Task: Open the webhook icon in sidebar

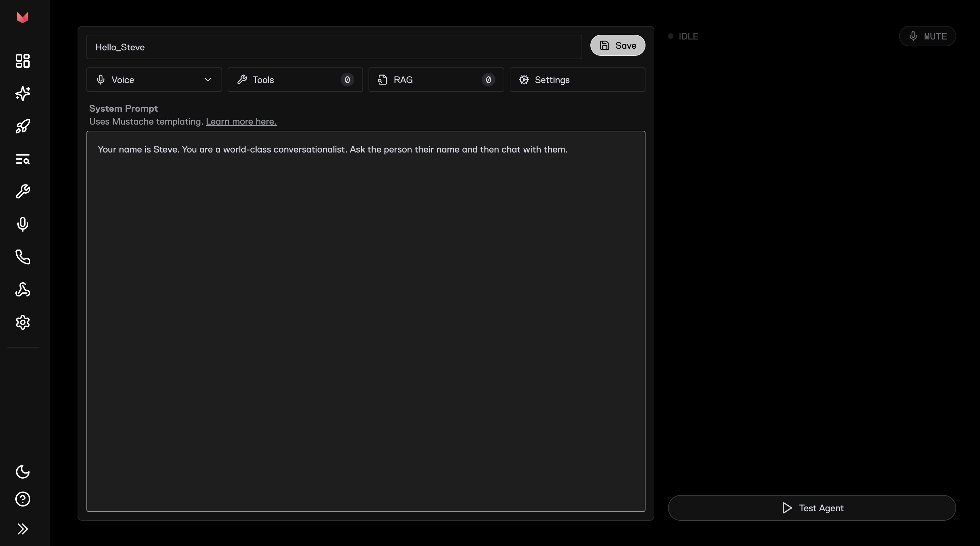Action: 23,290
